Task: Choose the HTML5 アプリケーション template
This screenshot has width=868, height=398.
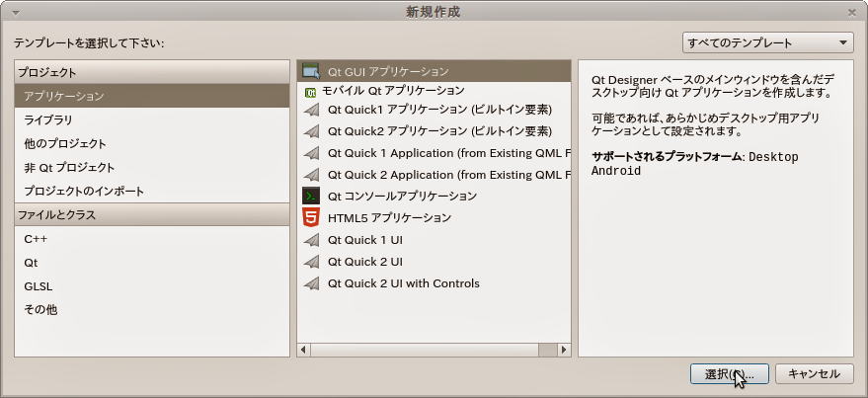Action: 434,217
